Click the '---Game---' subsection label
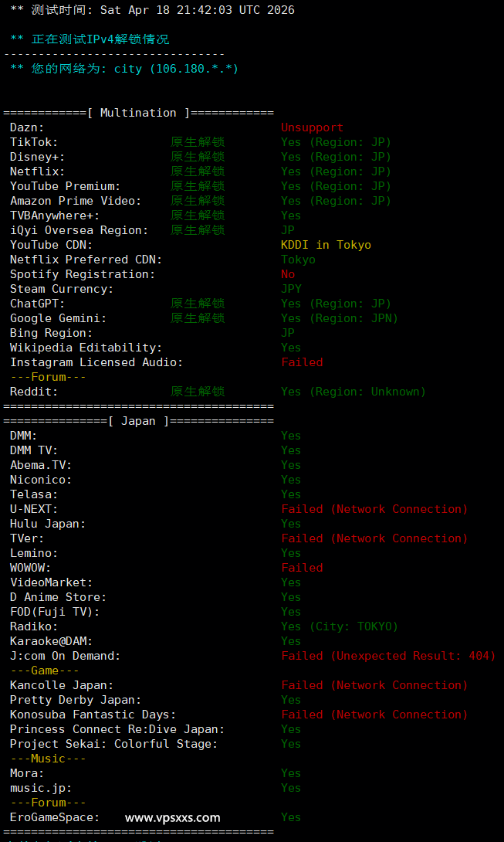Screen dimensions: 504x842 (44, 671)
